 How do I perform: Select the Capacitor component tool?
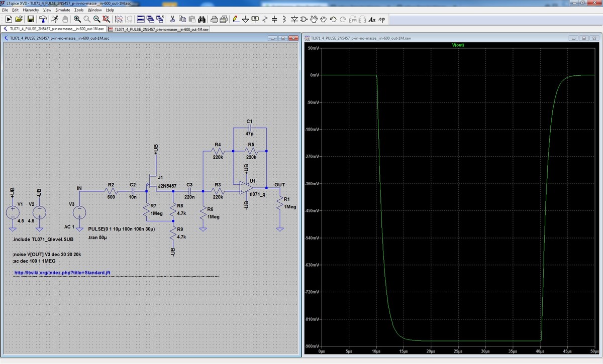(274, 19)
